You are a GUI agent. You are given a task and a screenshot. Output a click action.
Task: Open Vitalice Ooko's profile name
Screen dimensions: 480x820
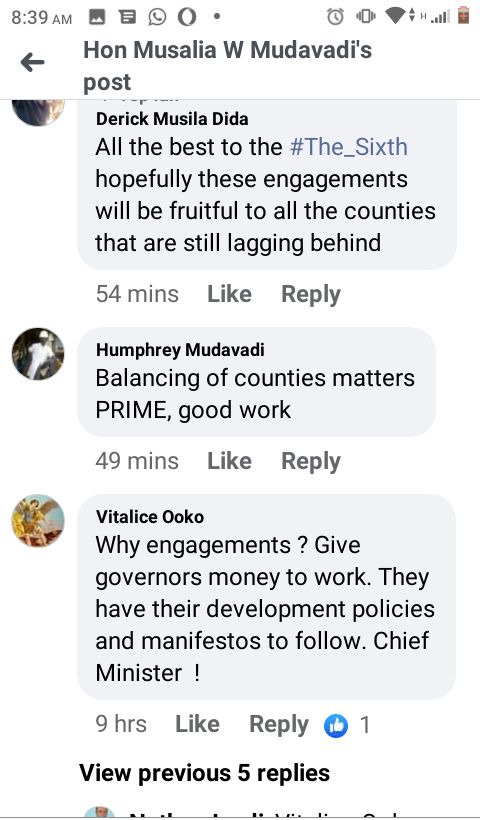150,517
